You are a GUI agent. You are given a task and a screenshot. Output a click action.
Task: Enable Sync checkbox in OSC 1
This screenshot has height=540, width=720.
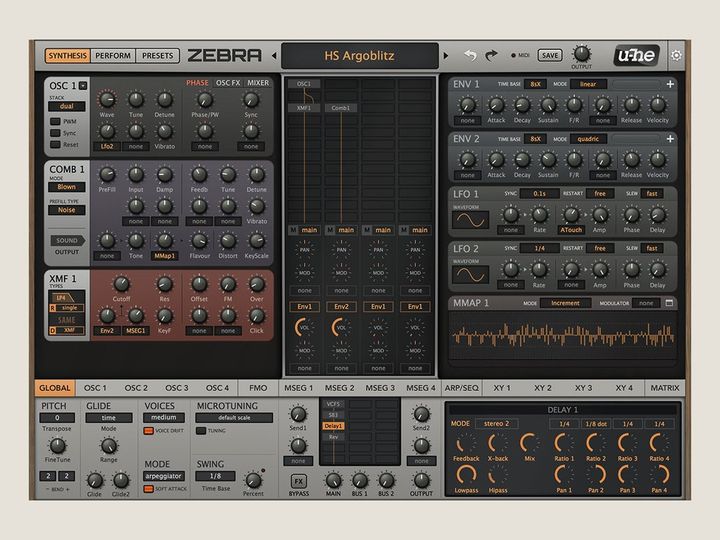click(x=56, y=133)
